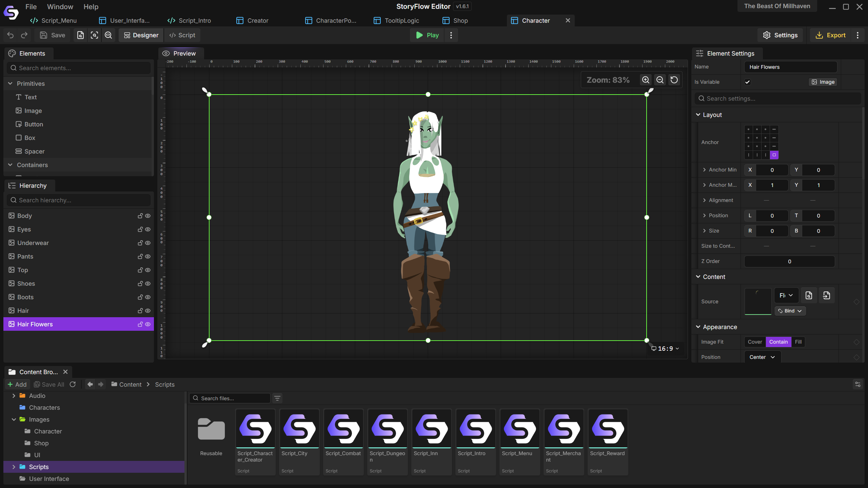Select the stretch-all anchor preset
The image size is (868, 488).
[774, 155]
